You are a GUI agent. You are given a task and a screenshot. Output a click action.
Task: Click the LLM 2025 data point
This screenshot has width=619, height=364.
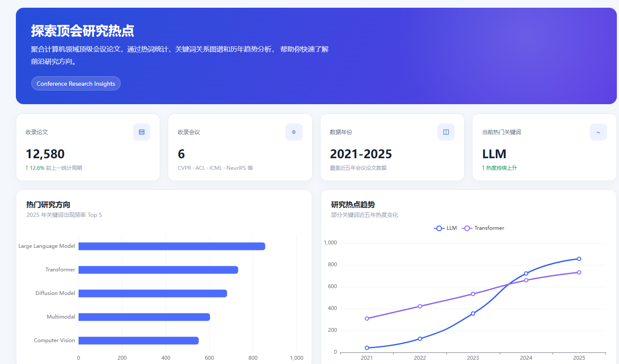coord(579,259)
